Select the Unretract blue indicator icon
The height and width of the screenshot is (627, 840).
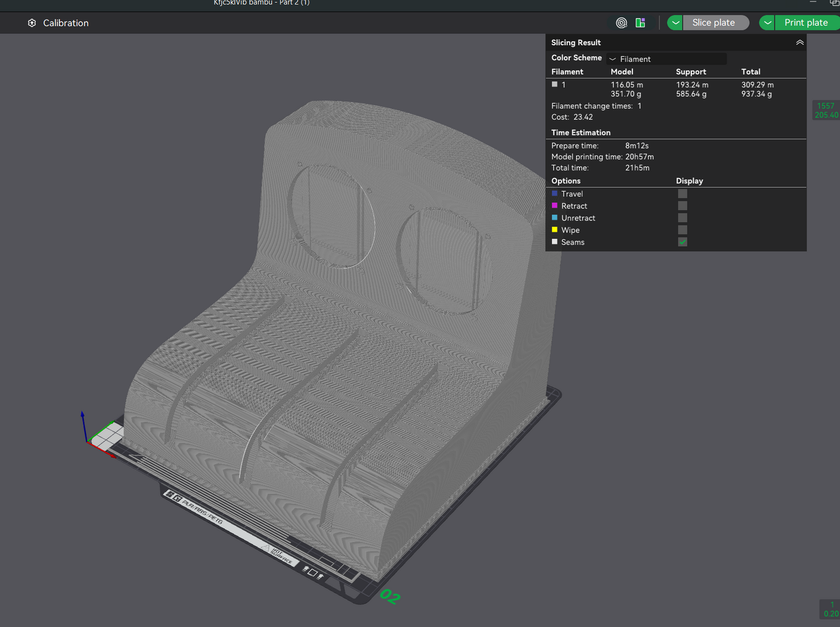pyautogui.click(x=554, y=218)
